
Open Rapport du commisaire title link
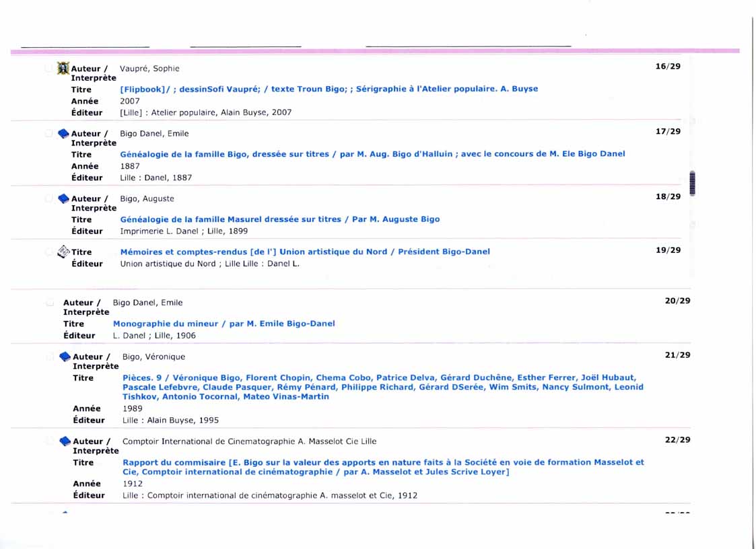[x=383, y=467]
